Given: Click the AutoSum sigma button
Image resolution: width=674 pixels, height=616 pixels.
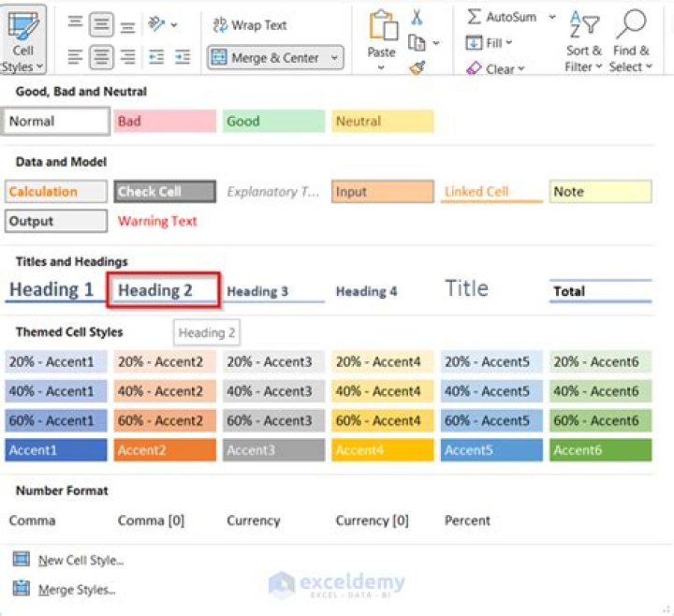Looking at the screenshot, I should tap(501, 17).
